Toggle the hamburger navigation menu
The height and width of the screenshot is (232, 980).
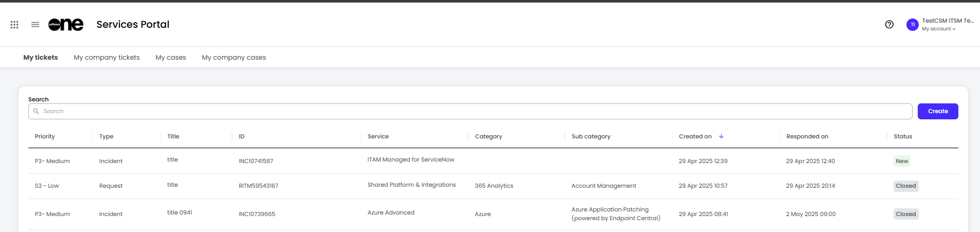[35, 25]
